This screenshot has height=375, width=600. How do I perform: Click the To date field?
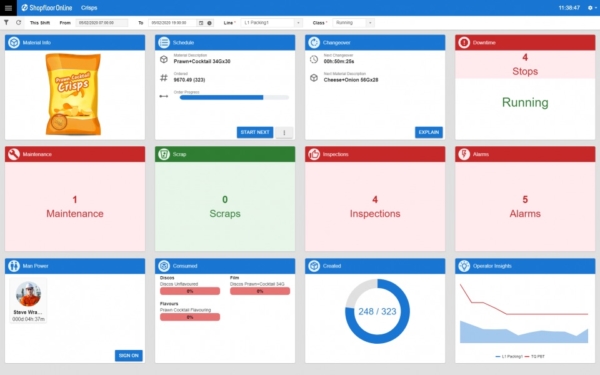click(x=173, y=23)
